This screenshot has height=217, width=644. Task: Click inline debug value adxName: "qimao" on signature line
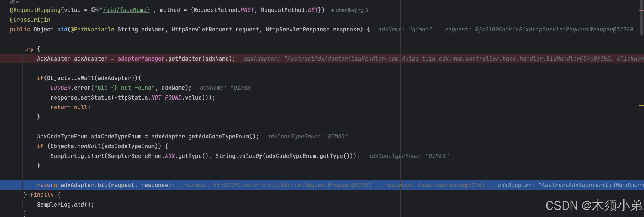405,30
